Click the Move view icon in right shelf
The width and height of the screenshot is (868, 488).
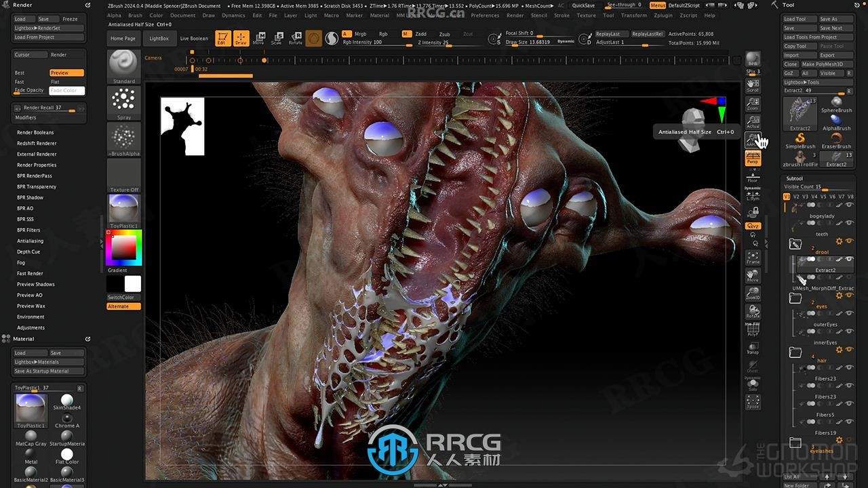coord(753,275)
